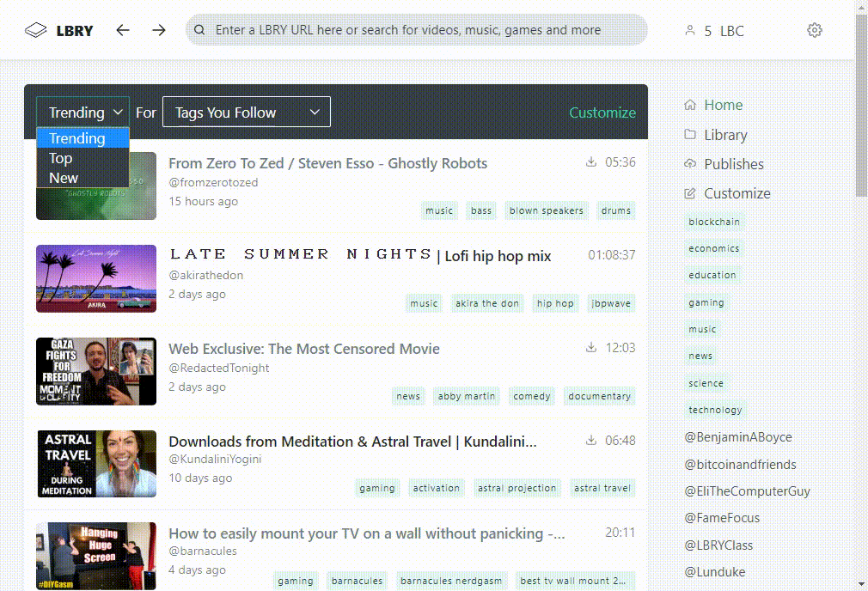Select Top option in dropdown list
868x591 pixels.
coord(83,158)
